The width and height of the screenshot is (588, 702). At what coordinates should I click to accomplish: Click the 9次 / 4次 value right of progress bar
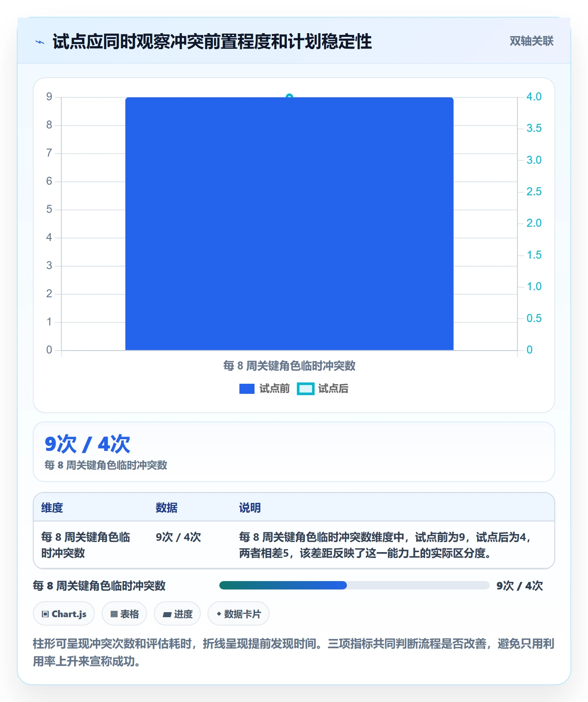click(520, 586)
